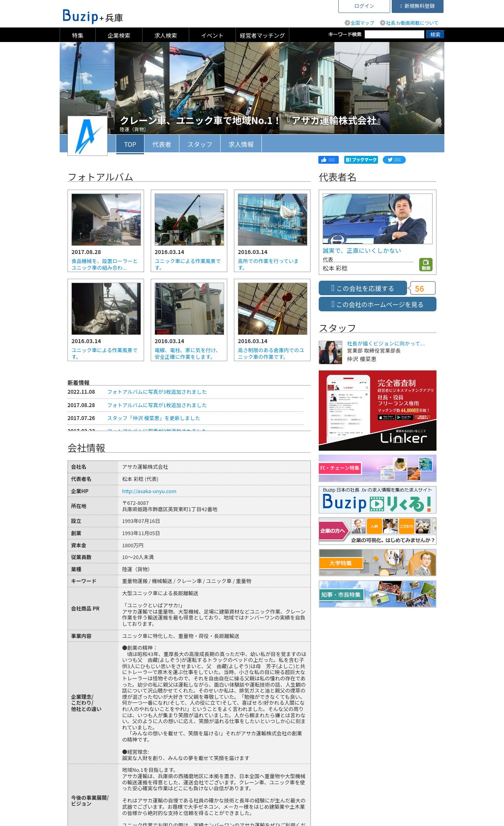Click この会社を応援する button

[x=363, y=288]
